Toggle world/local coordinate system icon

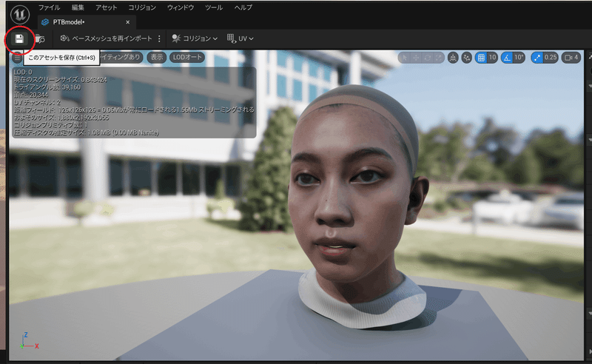pos(453,58)
